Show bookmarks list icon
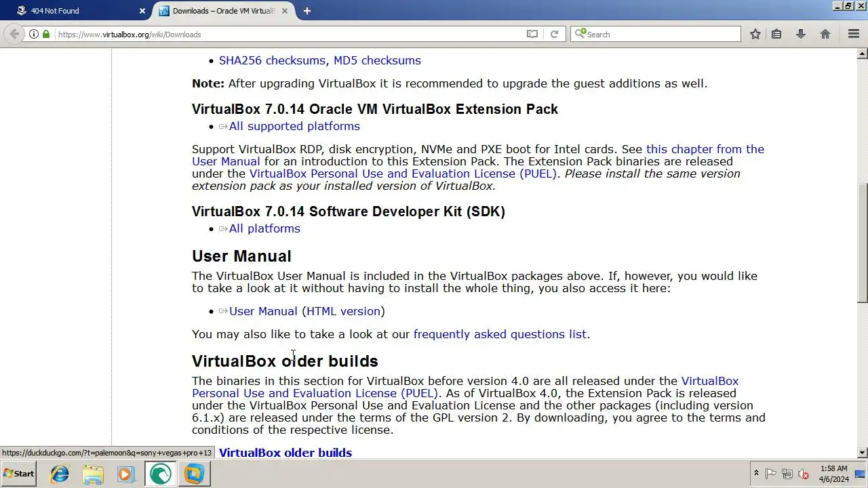Image resolution: width=868 pixels, height=488 pixels. point(776,34)
